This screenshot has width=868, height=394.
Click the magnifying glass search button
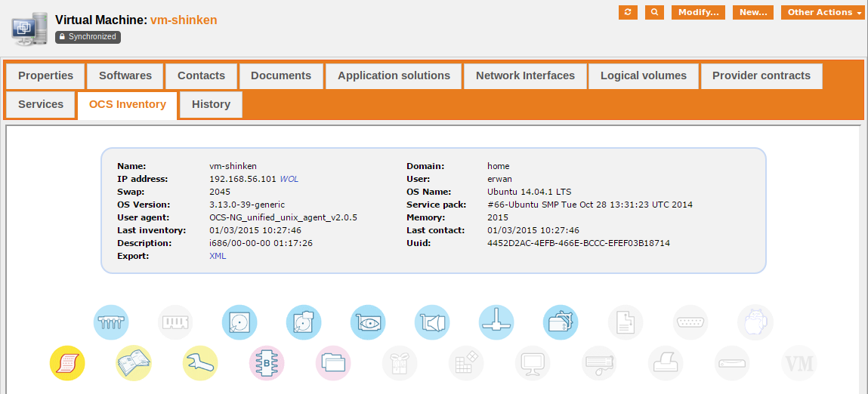pos(654,12)
